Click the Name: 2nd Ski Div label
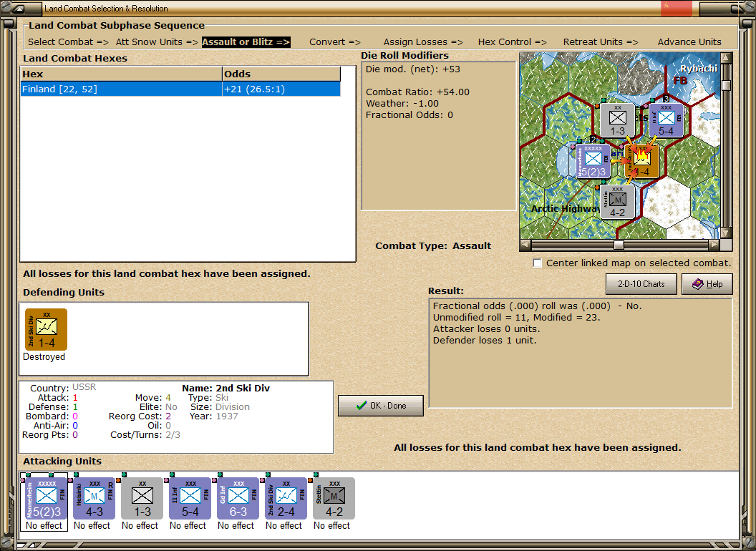 point(226,388)
